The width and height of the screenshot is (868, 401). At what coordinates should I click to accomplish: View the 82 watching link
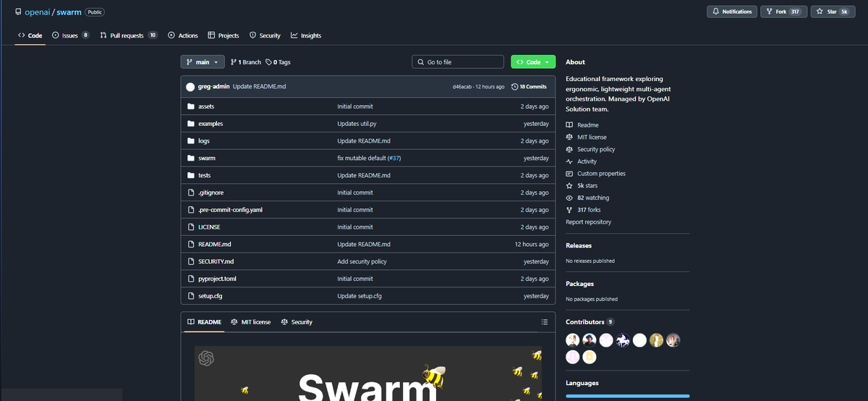point(587,198)
